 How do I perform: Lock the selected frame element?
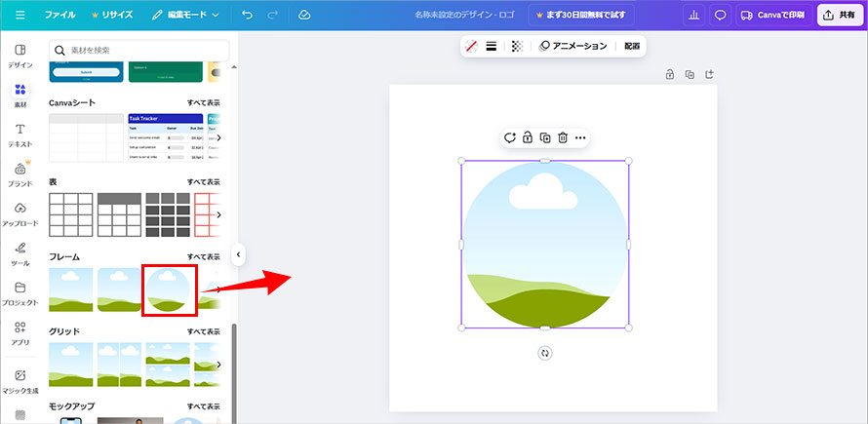coord(528,137)
